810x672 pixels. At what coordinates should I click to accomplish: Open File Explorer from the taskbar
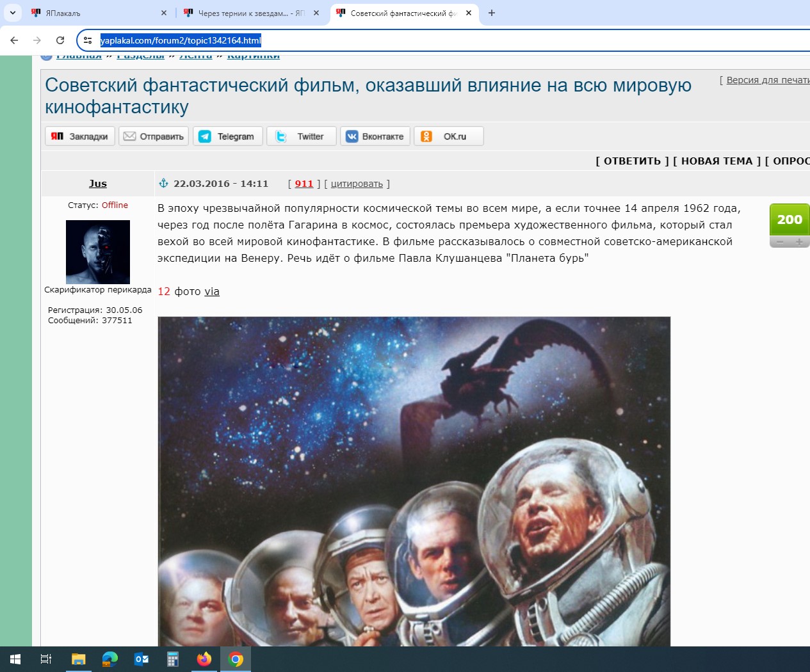78,659
